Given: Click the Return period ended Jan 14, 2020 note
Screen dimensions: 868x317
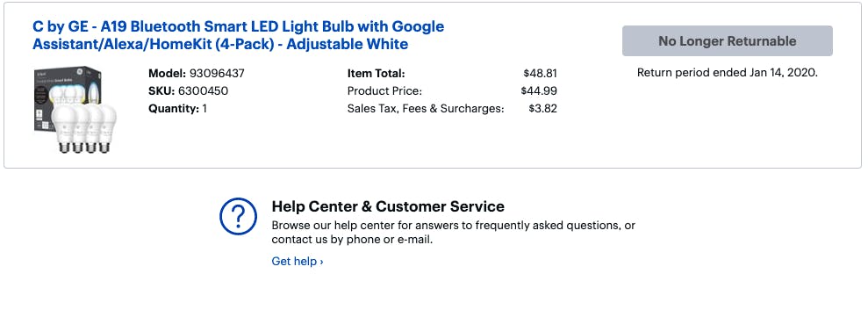Looking at the screenshot, I should pyautogui.click(x=727, y=73).
